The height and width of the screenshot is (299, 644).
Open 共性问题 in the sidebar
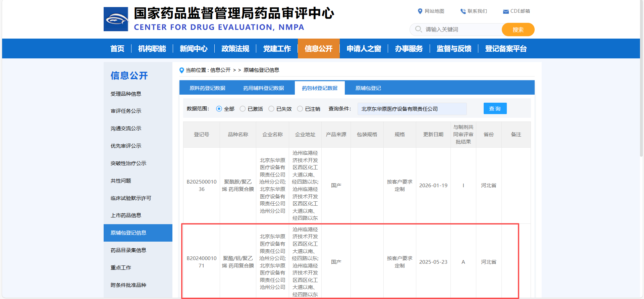tap(121, 181)
